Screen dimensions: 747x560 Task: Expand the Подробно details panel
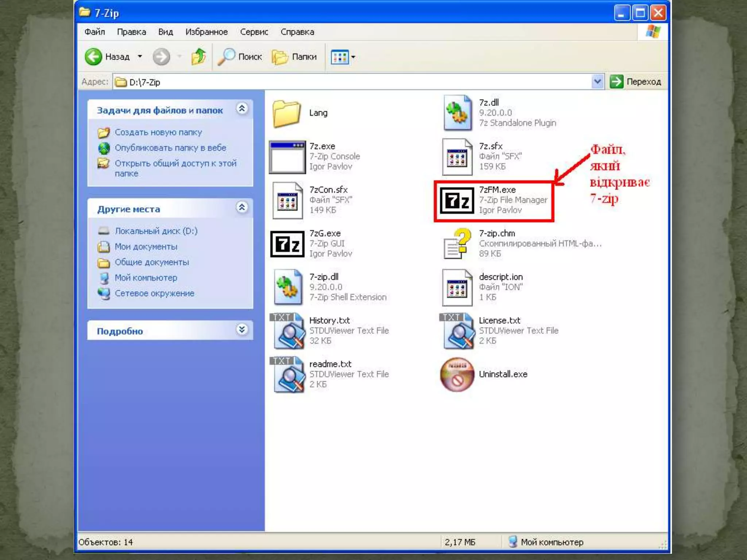tap(242, 330)
